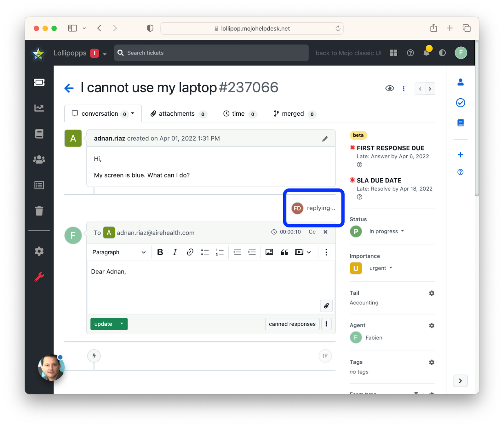The width and height of the screenshot is (504, 427).
Task: Expand the conversation tab dropdown arrow
Action: 133,113
